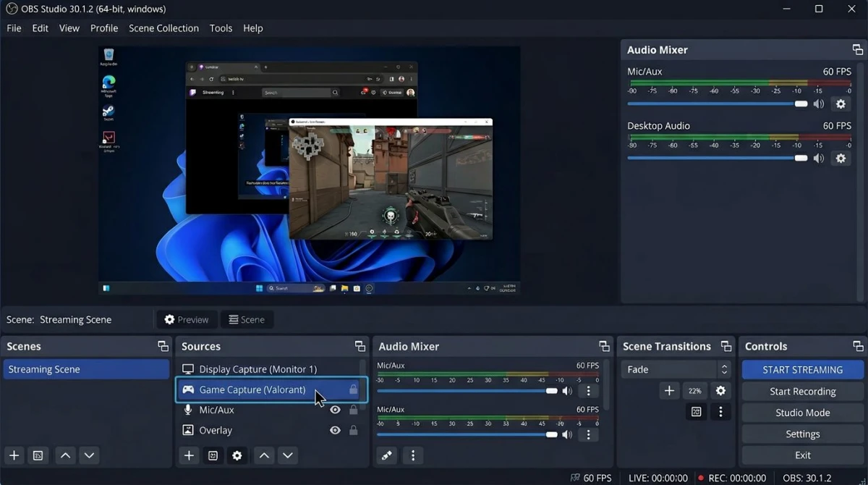Screen dimensions: 868x485
Task: Open Settings from Controls panel
Action: click(803, 434)
